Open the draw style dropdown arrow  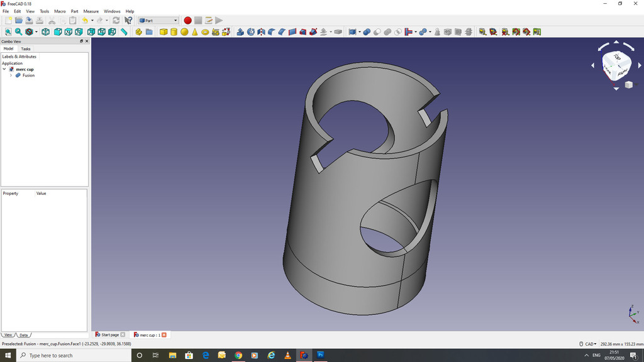[x=36, y=32]
